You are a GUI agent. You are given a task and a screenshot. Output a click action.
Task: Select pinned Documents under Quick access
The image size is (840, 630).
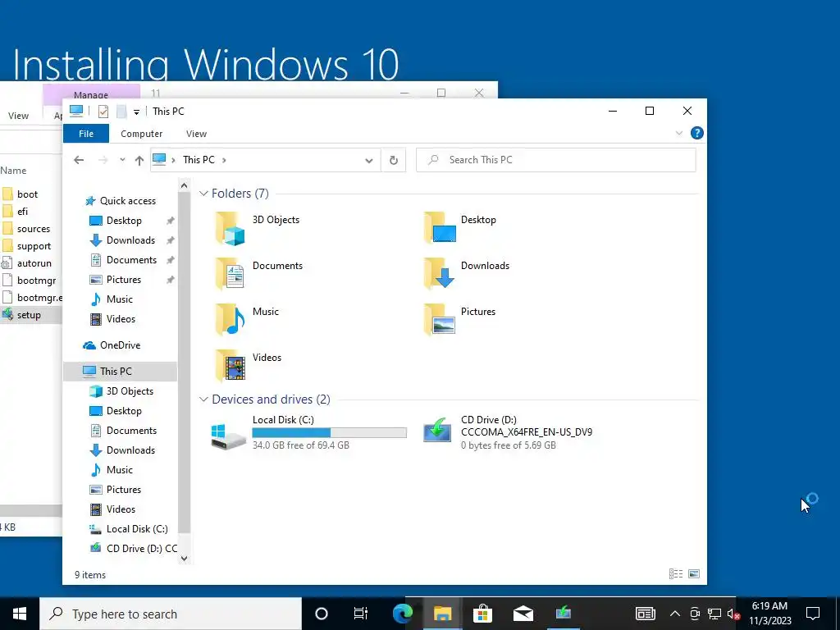pyautogui.click(x=131, y=260)
